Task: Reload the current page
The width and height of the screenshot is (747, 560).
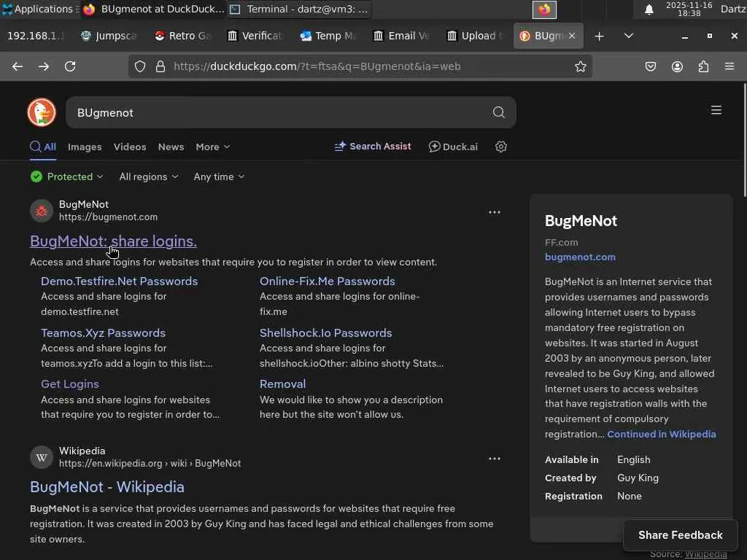Action: click(x=70, y=66)
